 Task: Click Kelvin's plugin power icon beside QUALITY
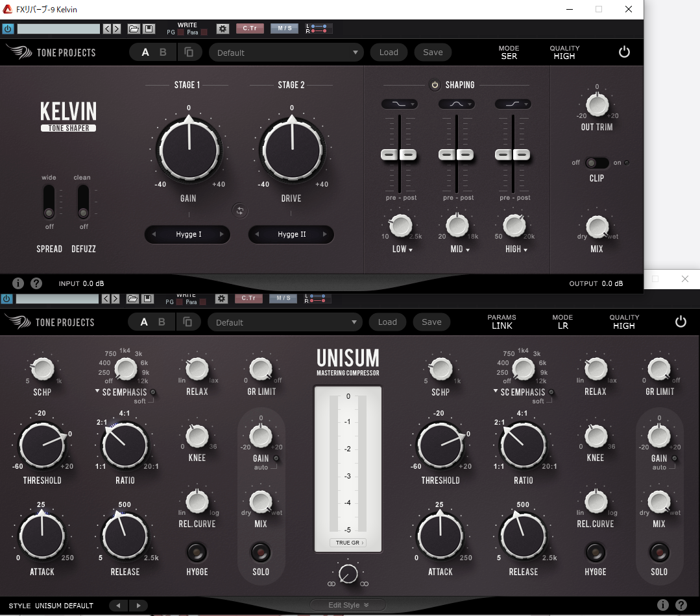click(624, 52)
